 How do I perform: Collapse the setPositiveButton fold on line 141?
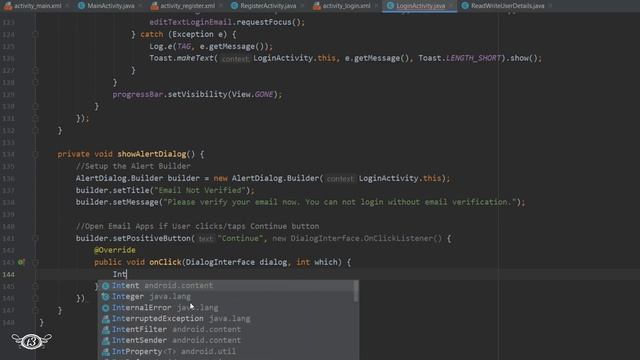(x=36, y=238)
